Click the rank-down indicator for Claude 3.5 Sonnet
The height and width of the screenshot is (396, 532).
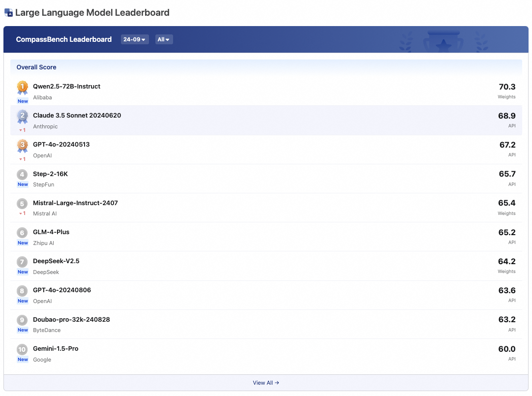click(23, 130)
